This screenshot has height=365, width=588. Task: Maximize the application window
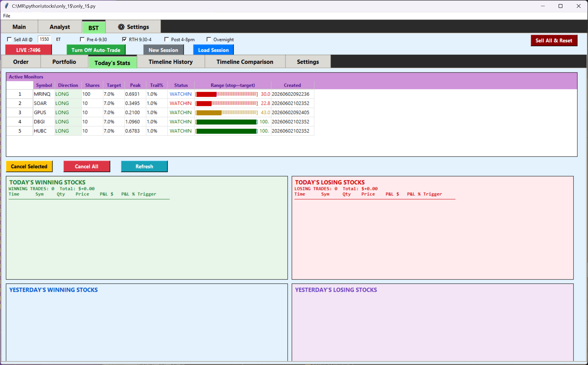[560, 6]
